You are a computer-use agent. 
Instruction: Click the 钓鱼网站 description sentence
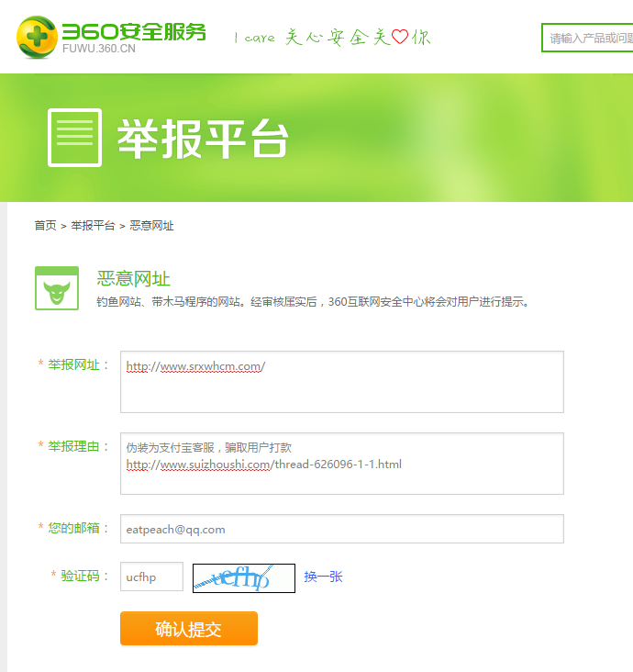pyautogui.click(x=314, y=302)
